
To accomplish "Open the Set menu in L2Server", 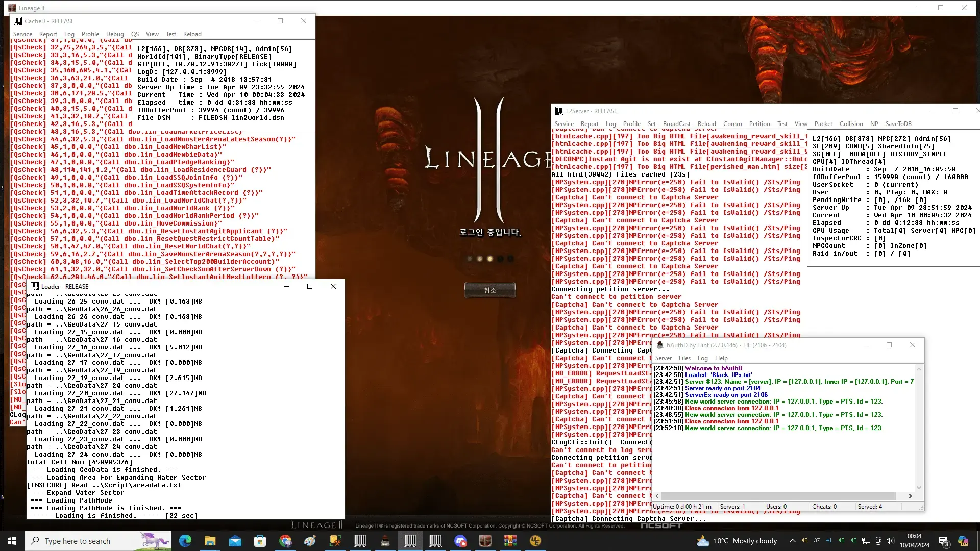I will coord(652,124).
